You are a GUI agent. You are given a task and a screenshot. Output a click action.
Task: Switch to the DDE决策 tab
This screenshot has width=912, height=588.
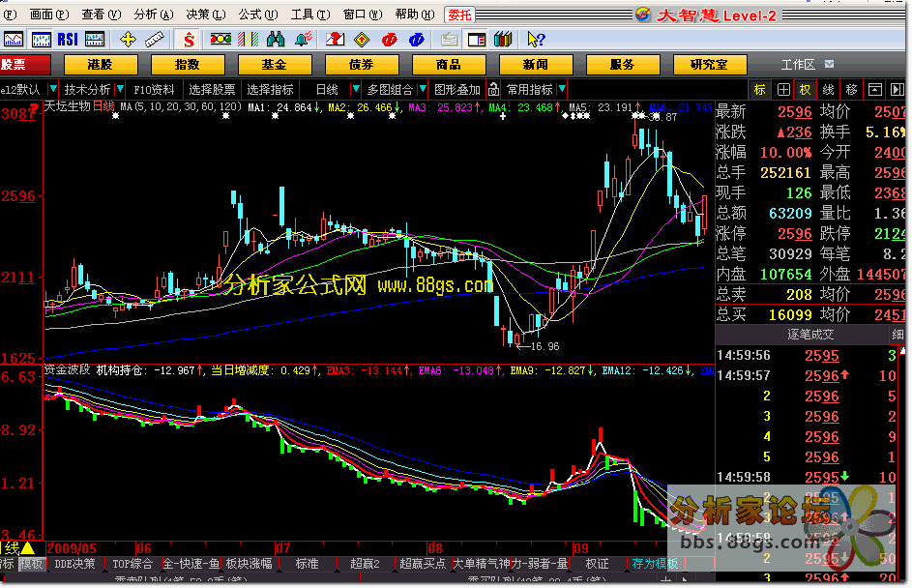74,563
